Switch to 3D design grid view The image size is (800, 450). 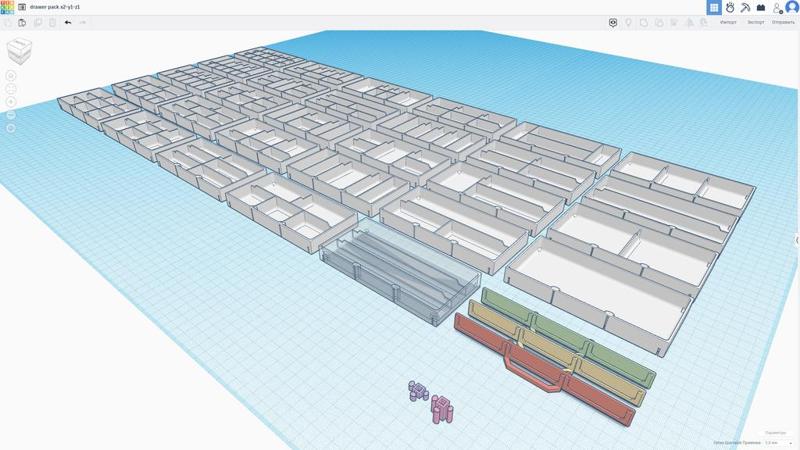point(714,7)
